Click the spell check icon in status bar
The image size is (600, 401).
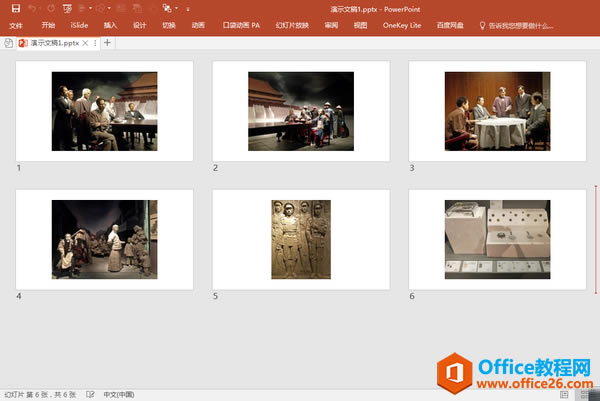point(90,394)
